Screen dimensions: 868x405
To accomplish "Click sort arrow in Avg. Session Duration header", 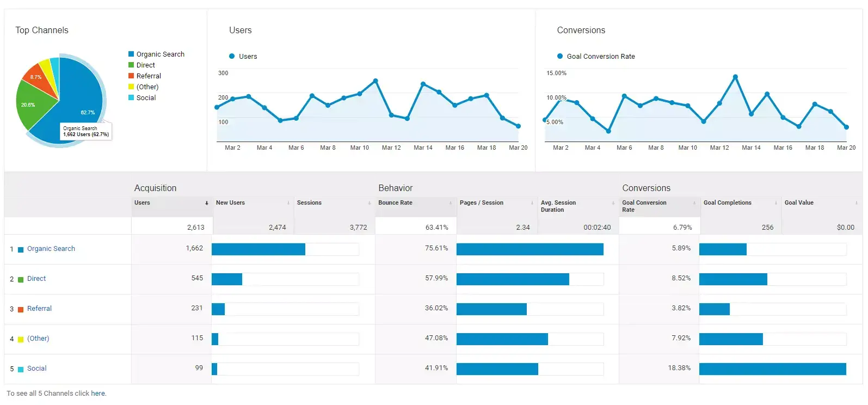I will (x=613, y=203).
